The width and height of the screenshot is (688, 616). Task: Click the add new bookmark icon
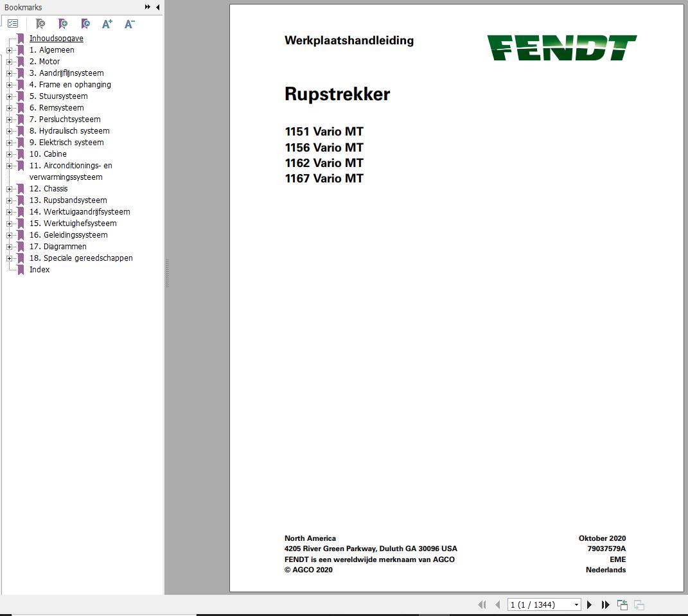(x=63, y=24)
